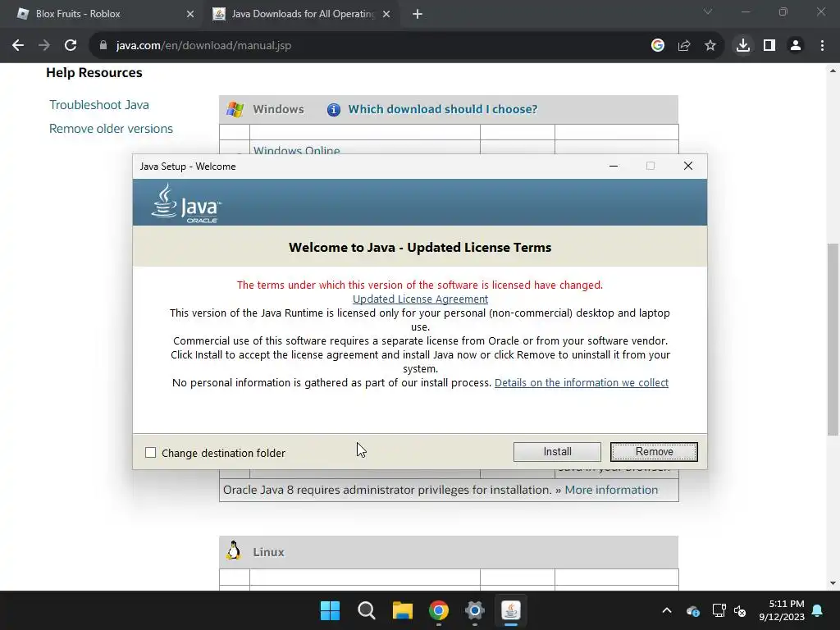Image resolution: width=840 pixels, height=630 pixels.
Task: Open Troubleshoot Java help link
Action: (99, 105)
